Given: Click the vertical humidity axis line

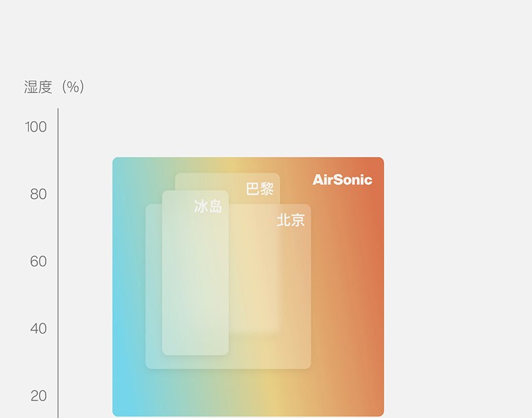Looking at the screenshot, I should click(x=58, y=263).
